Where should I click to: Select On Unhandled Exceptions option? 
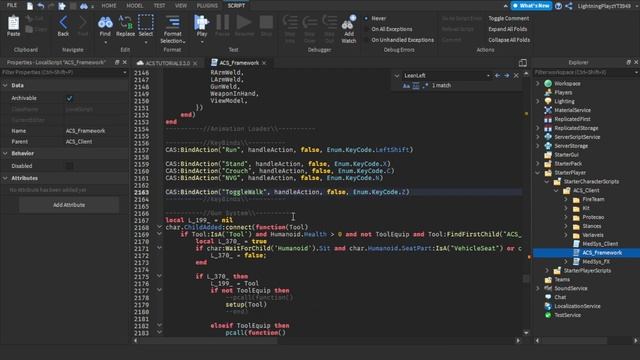pyautogui.click(x=366, y=40)
